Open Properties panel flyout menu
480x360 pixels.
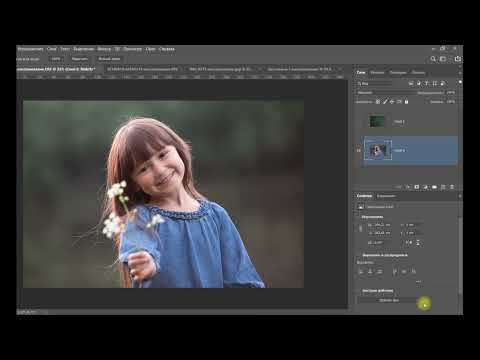coord(460,196)
